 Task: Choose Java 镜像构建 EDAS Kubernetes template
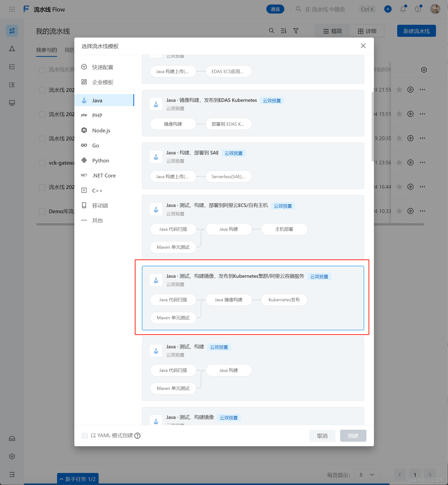click(253, 113)
